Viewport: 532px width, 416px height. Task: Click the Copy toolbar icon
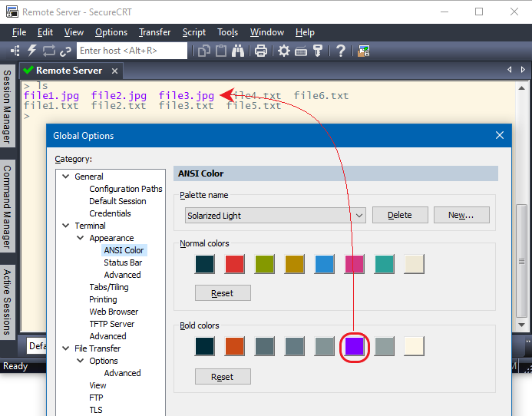(204, 51)
